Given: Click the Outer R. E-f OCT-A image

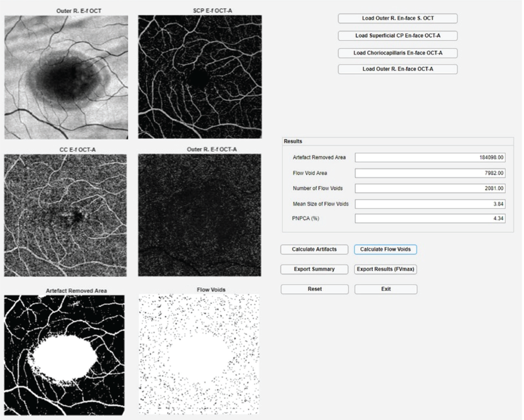Looking at the screenshot, I should pyautogui.click(x=200, y=215).
